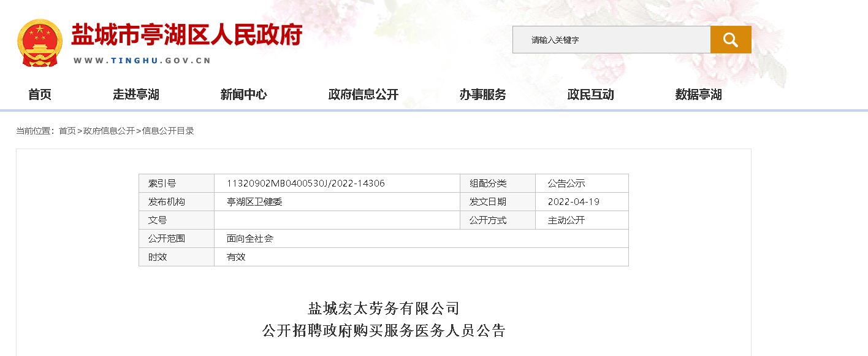Click the 文号 label cell
The height and width of the screenshot is (356, 868).
[177, 220]
